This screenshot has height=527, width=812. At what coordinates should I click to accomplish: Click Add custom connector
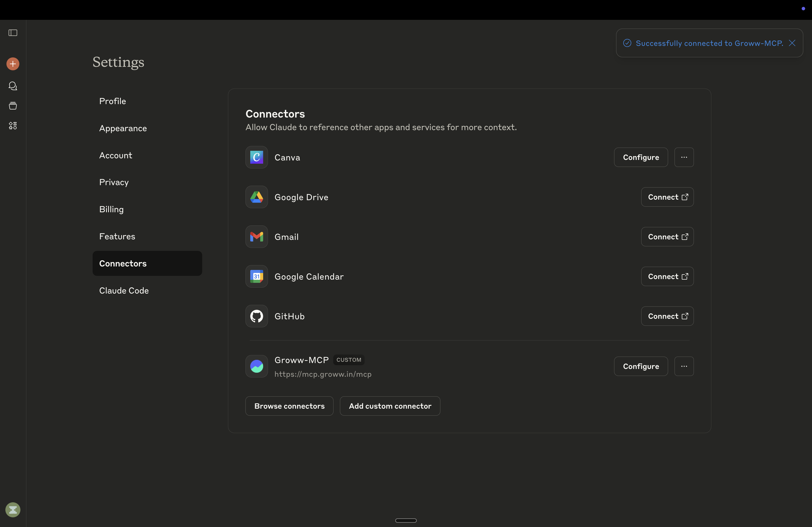[x=390, y=406]
